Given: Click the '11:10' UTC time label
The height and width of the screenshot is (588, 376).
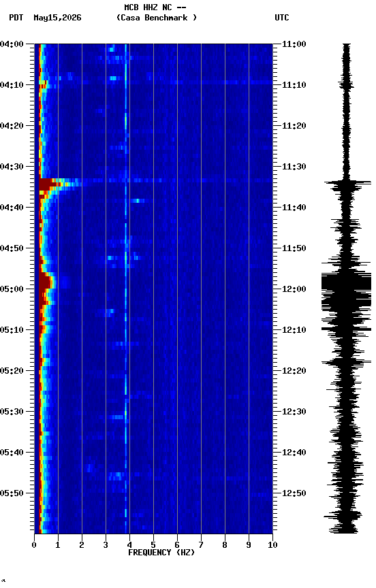Looking at the screenshot, I should [294, 85].
